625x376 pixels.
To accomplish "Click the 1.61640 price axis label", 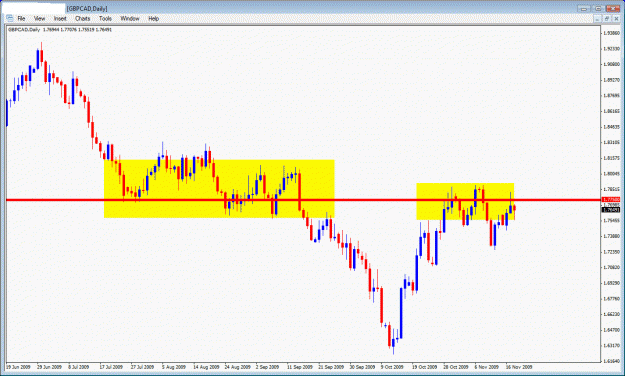I will pos(612,361).
